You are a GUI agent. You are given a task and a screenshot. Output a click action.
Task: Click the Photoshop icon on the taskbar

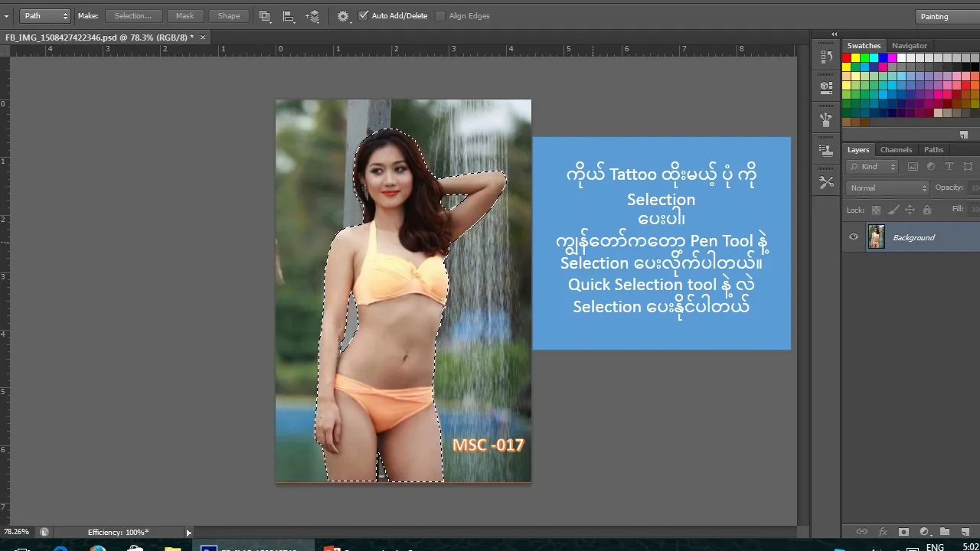tap(208, 548)
